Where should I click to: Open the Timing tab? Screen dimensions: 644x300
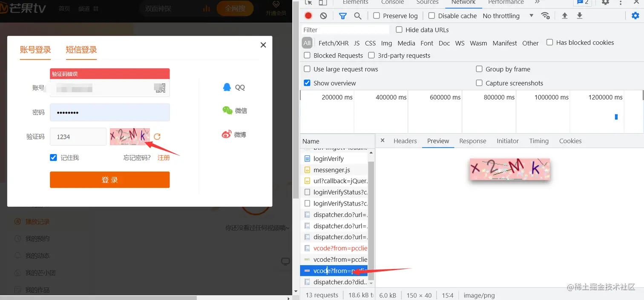click(539, 141)
